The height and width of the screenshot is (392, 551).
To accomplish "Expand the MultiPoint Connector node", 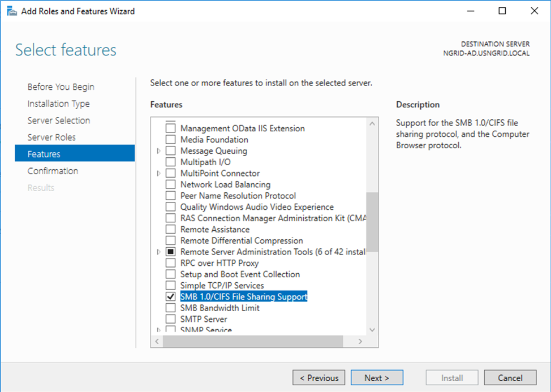I will [x=158, y=173].
